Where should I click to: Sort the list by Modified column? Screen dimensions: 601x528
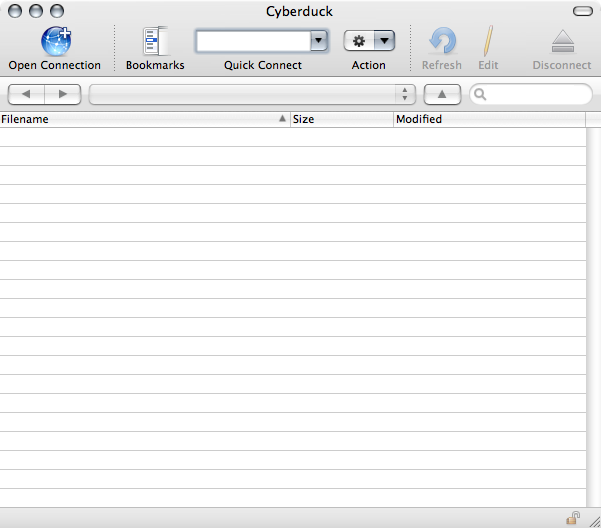[488, 119]
